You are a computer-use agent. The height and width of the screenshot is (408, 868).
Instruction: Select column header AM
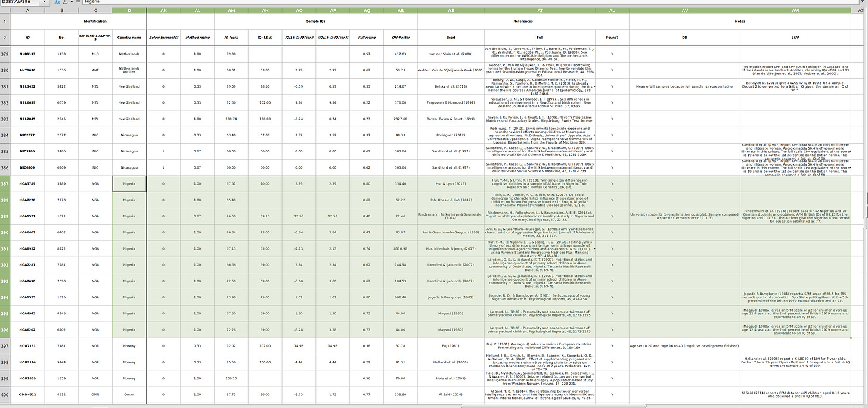(x=231, y=11)
